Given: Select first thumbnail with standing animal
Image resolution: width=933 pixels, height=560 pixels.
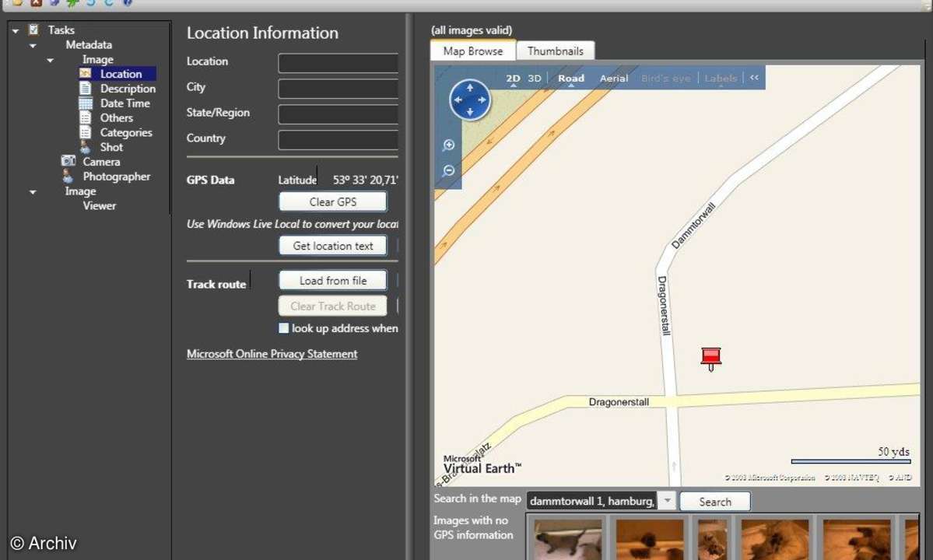Looking at the screenshot, I should 567,539.
